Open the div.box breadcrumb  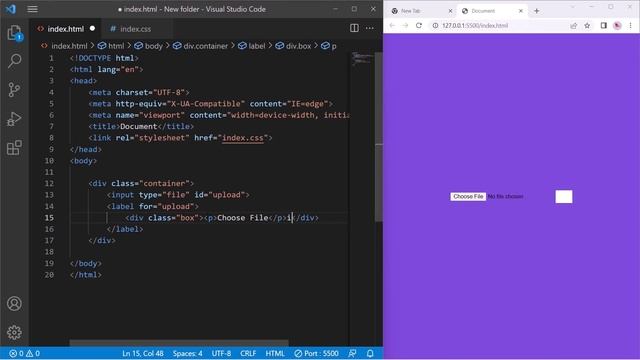(x=293, y=46)
